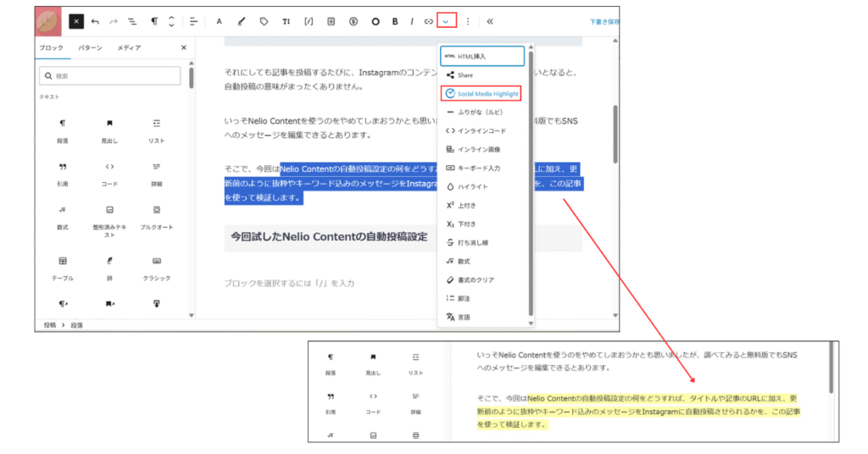
Task: Click the paragraph block type icon in toolbar
Action: pos(154,21)
